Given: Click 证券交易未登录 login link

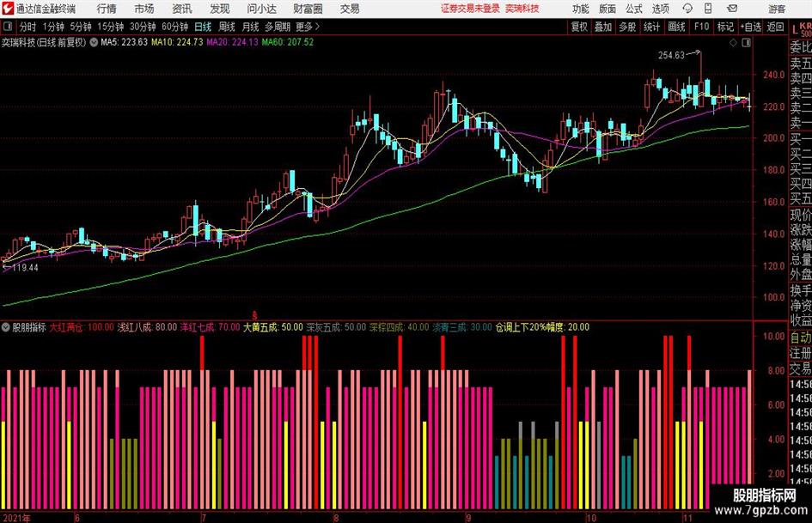Looking at the screenshot, I should tap(470, 9).
